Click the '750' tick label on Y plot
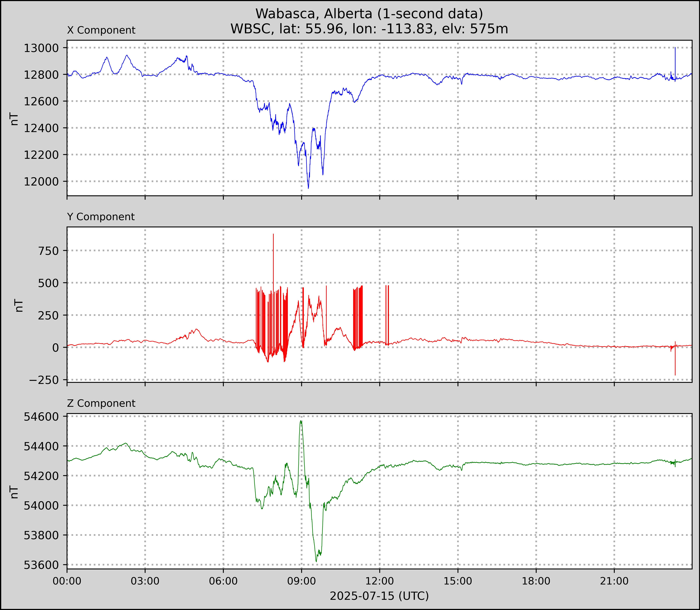The width and height of the screenshot is (700, 610). click(48, 251)
